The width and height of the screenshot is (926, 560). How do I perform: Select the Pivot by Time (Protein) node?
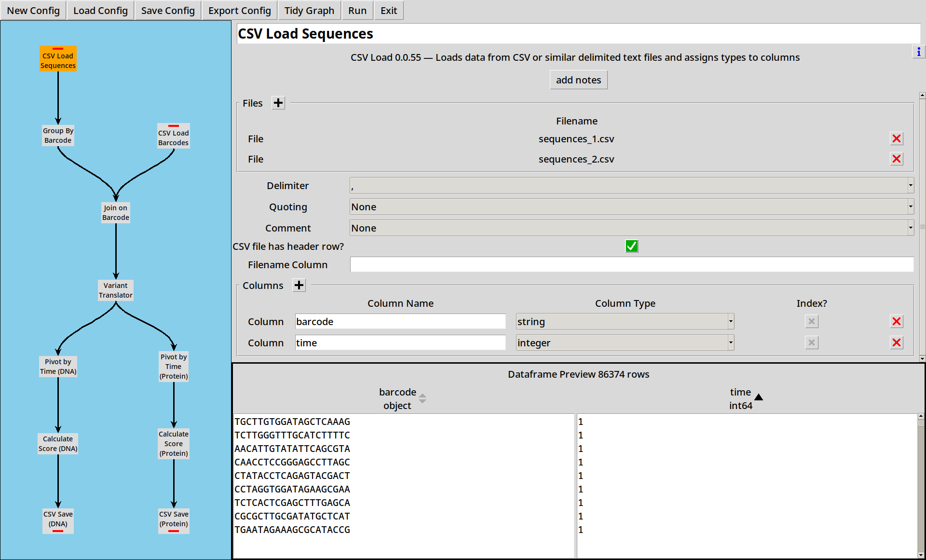pyautogui.click(x=174, y=367)
